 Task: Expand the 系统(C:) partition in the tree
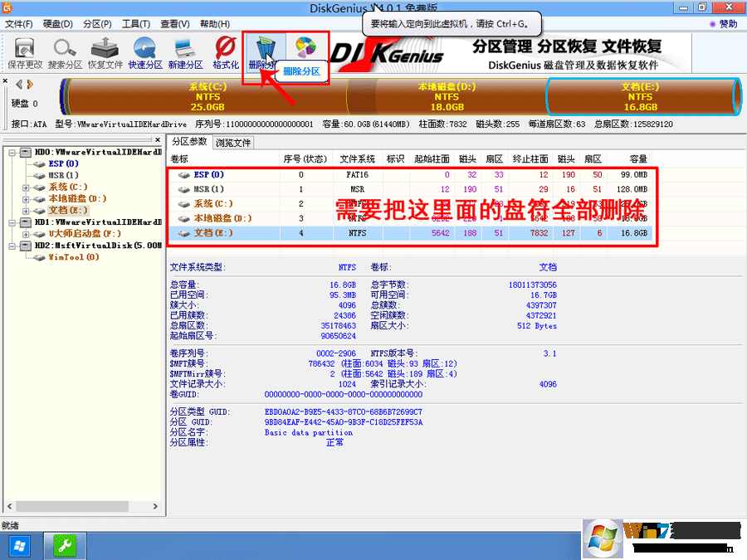[26, 188]
